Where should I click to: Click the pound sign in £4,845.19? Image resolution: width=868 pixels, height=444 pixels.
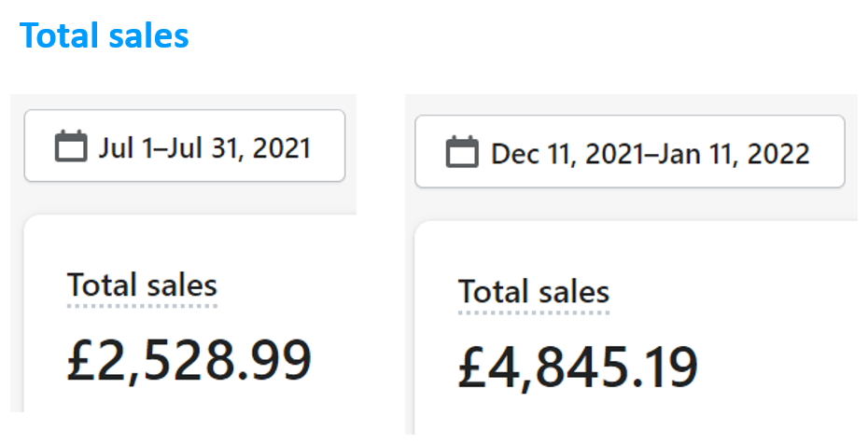[x=472, y=367]
